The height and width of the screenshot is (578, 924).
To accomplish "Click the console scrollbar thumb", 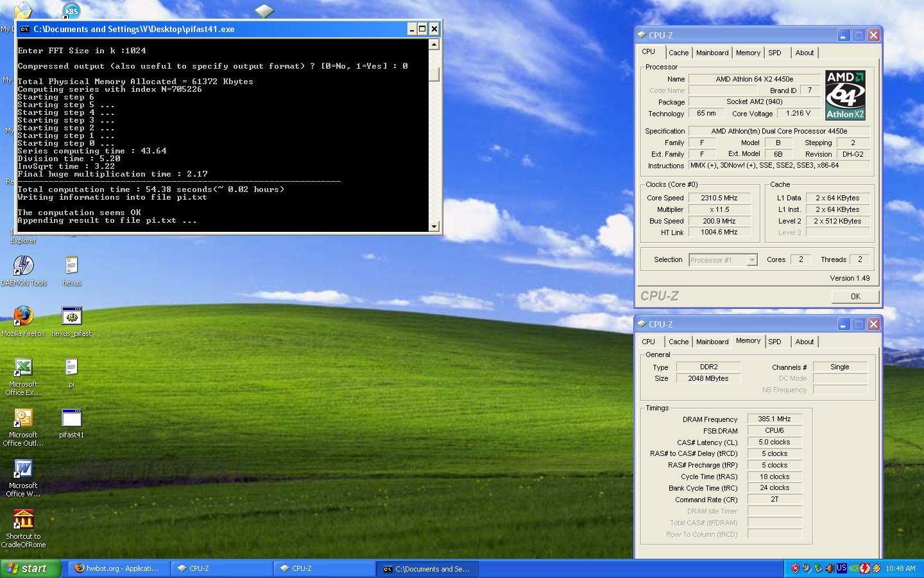I will click(434, 74).
